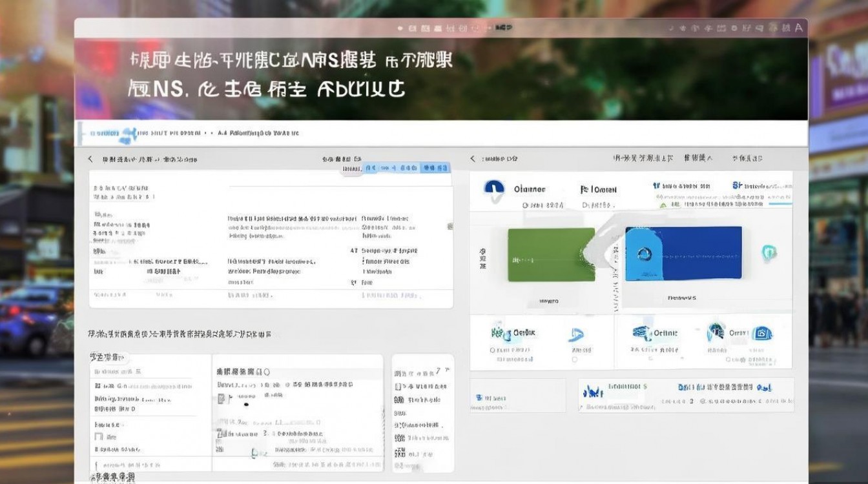Select the green card

(551, 254)
